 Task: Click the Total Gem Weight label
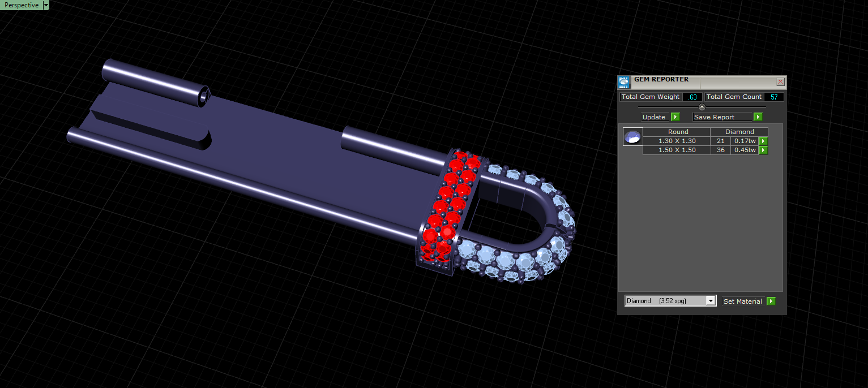(651, 97)
